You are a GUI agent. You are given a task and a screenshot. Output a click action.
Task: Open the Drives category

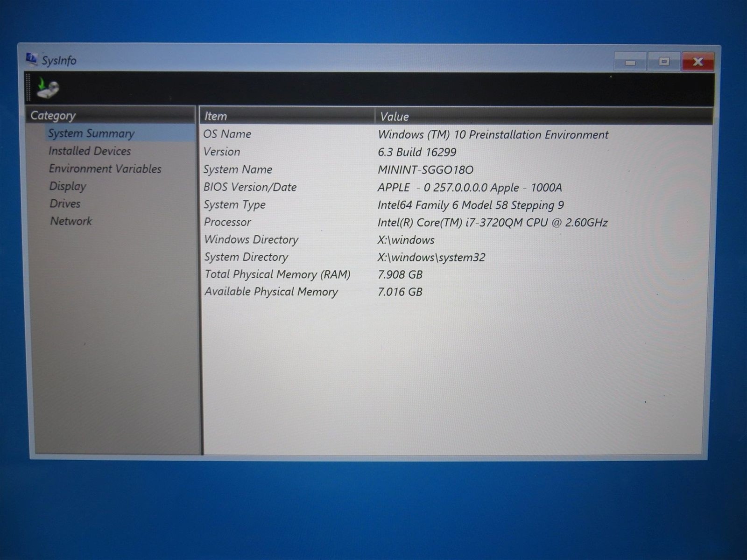65,203
